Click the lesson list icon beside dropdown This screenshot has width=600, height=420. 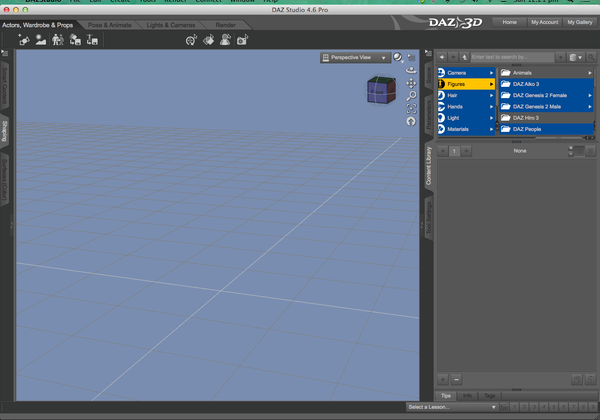[504, 407]
